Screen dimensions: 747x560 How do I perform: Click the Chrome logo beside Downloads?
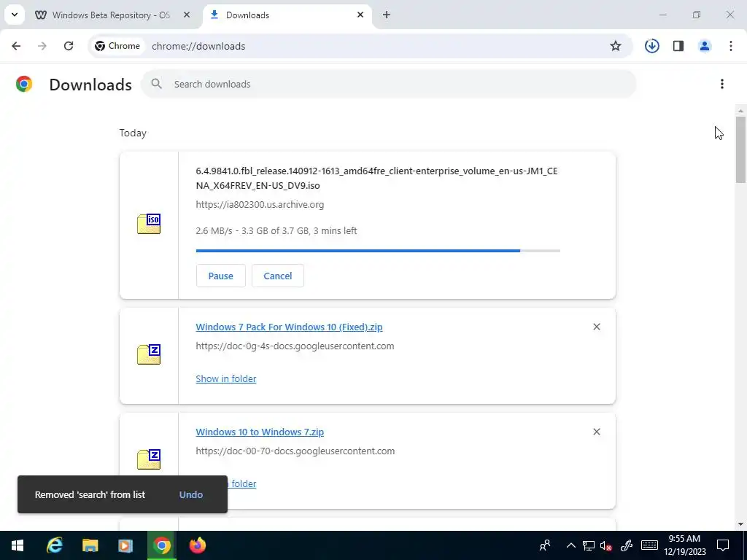click(x=24, y=85)
